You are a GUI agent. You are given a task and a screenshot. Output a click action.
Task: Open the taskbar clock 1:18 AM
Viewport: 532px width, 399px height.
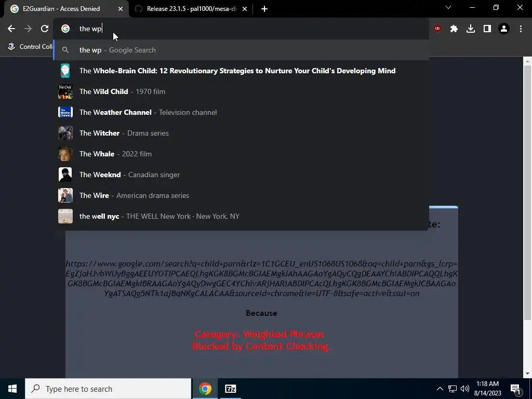(x=487, y=389)
